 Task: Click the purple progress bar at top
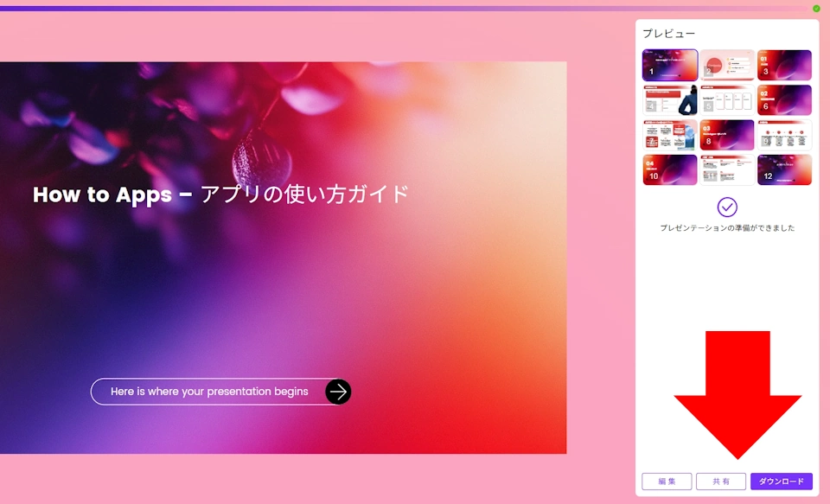[x=346, y=9]
